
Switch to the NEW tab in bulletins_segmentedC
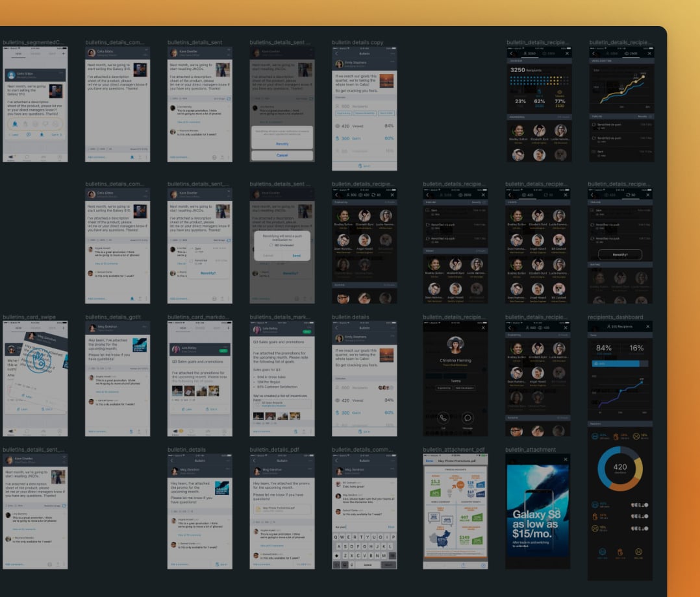[18, 54]
